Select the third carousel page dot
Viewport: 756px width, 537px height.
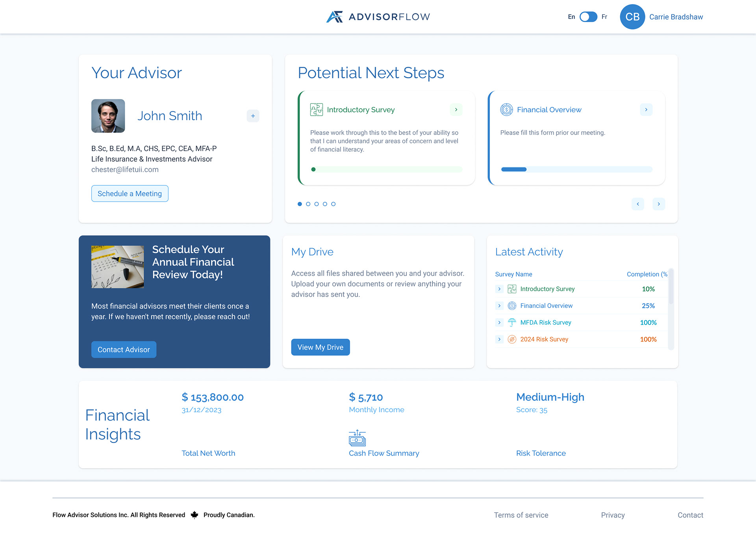click(x=317, y=204)
